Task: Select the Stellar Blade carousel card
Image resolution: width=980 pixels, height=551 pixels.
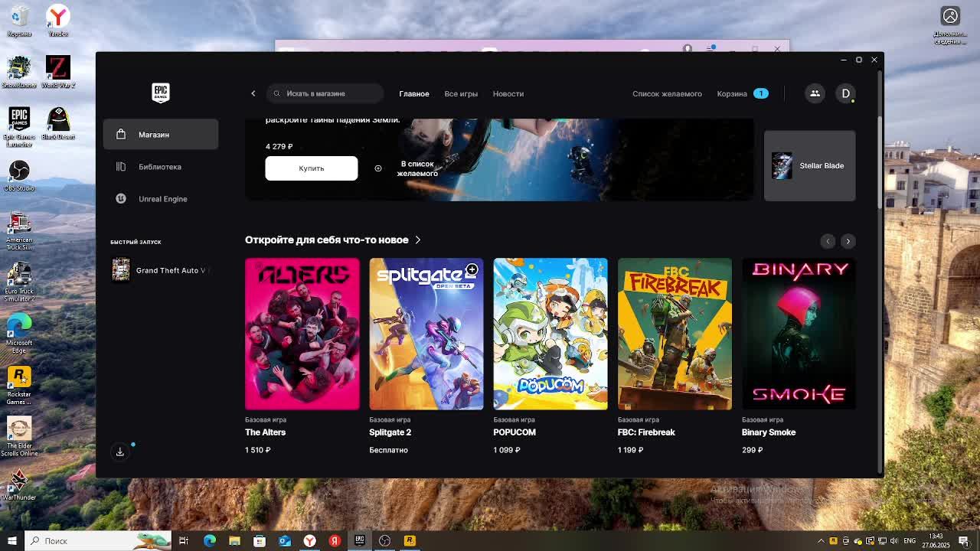Action: click(x=810, y=165)
